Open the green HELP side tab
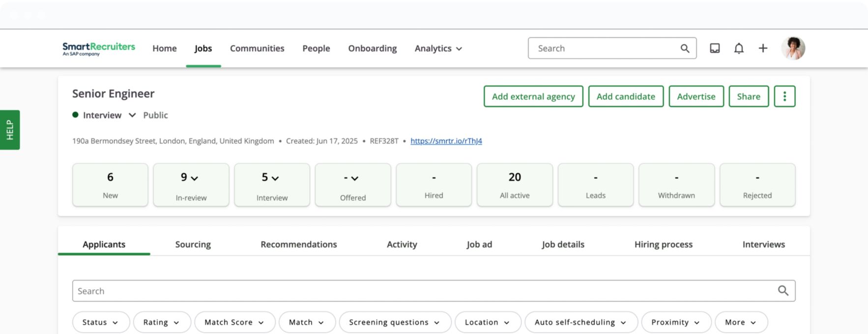 pyautogui.click(x=10, y=130)
